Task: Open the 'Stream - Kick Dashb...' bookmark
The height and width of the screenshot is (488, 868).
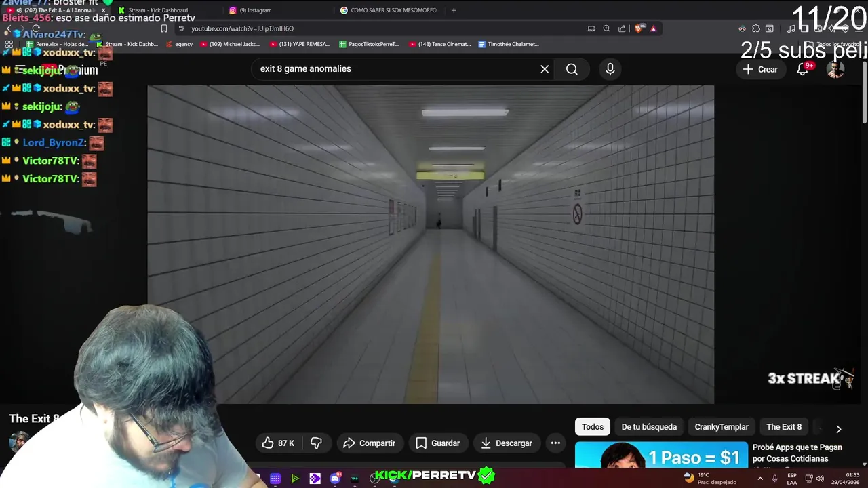Action: 127,44
